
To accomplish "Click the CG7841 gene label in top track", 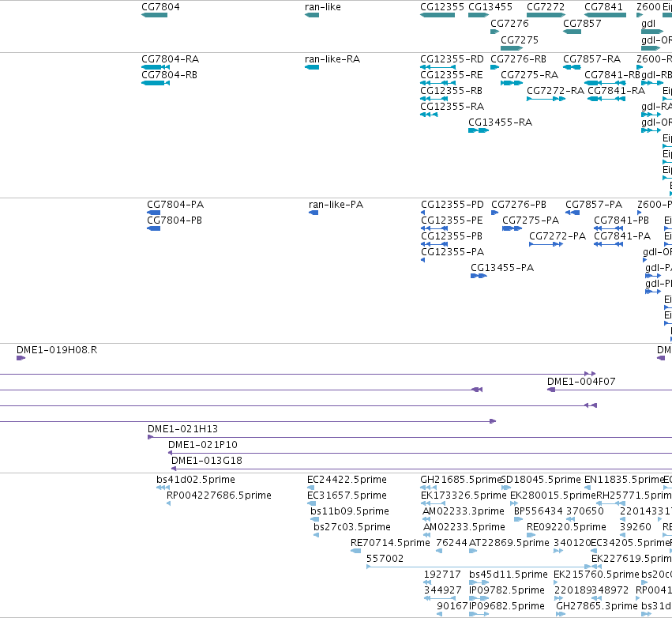I will pos(603,7).
